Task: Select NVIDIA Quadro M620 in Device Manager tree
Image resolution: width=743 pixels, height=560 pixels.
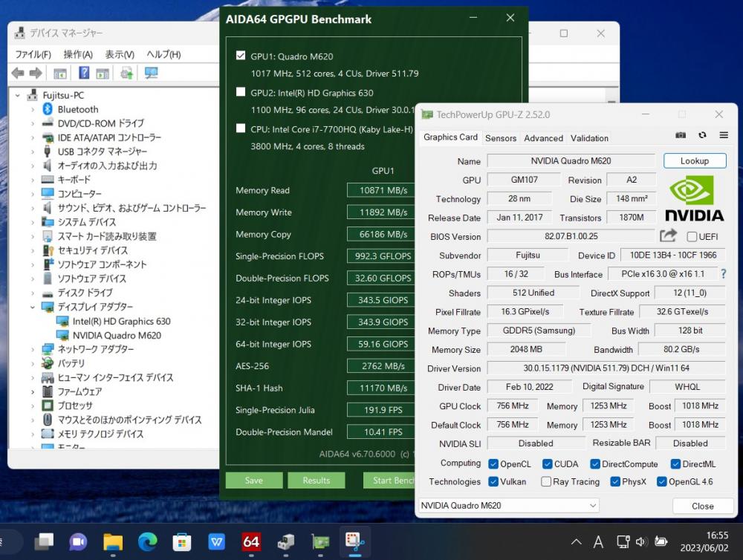Action: click(x=117, y=336)
